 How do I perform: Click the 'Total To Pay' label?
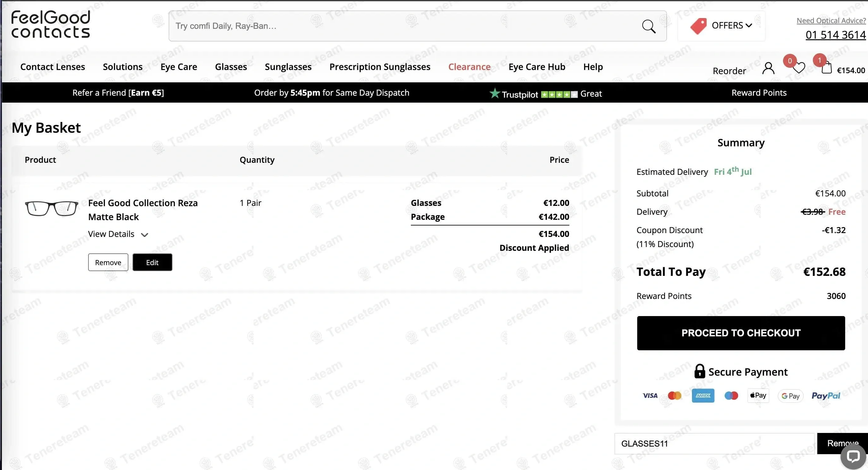(671, 272)
